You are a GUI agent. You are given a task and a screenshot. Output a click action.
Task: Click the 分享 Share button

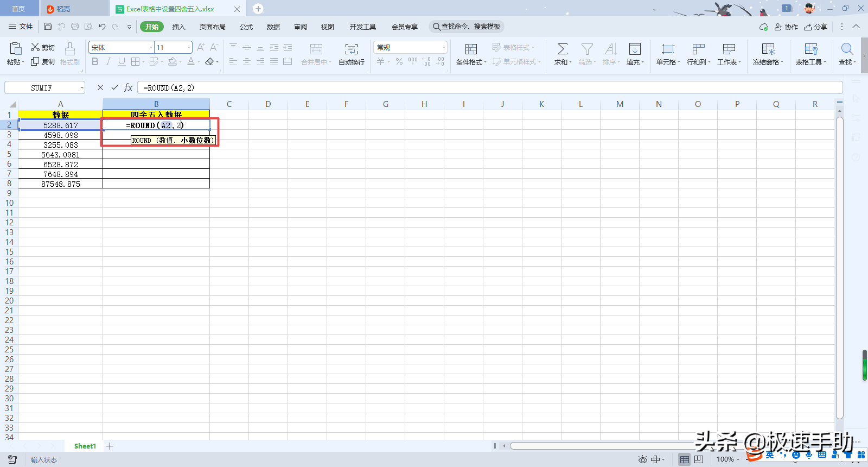tap(815, 27)
